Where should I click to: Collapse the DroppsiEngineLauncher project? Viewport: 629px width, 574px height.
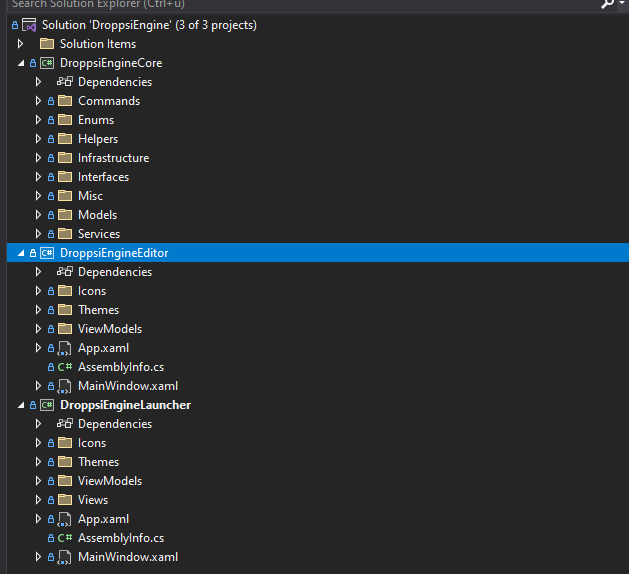click(21, 405)
